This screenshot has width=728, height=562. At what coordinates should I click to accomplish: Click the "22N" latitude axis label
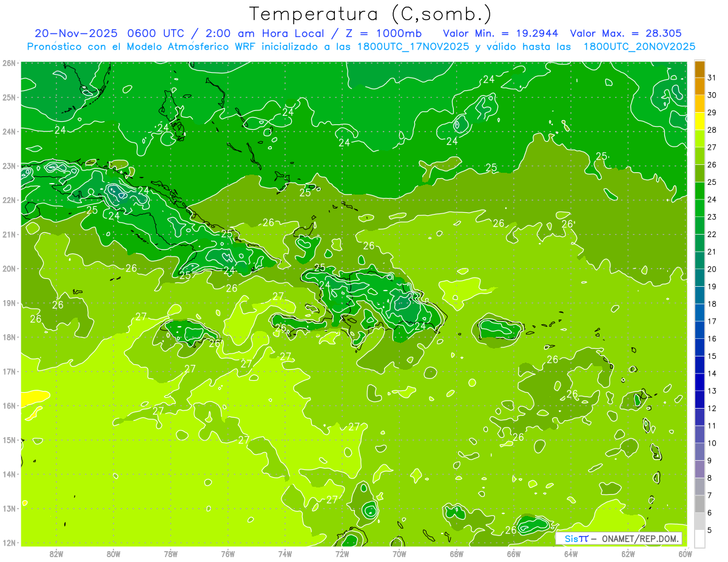tap(9, 200)
